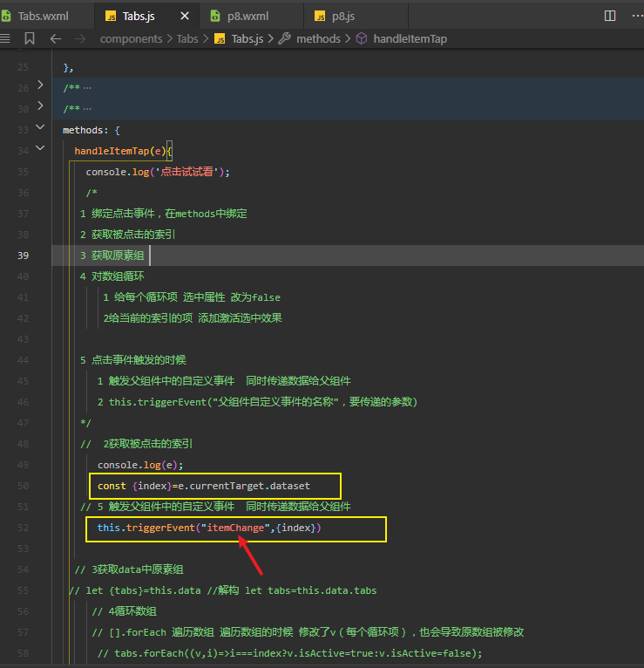Image resolution: width=644 pixels, height=668 pixels.
Task: Click the comment '2 获取被点击的索引' on line 38
Action: pyautogui.click(x=127, y=235)
